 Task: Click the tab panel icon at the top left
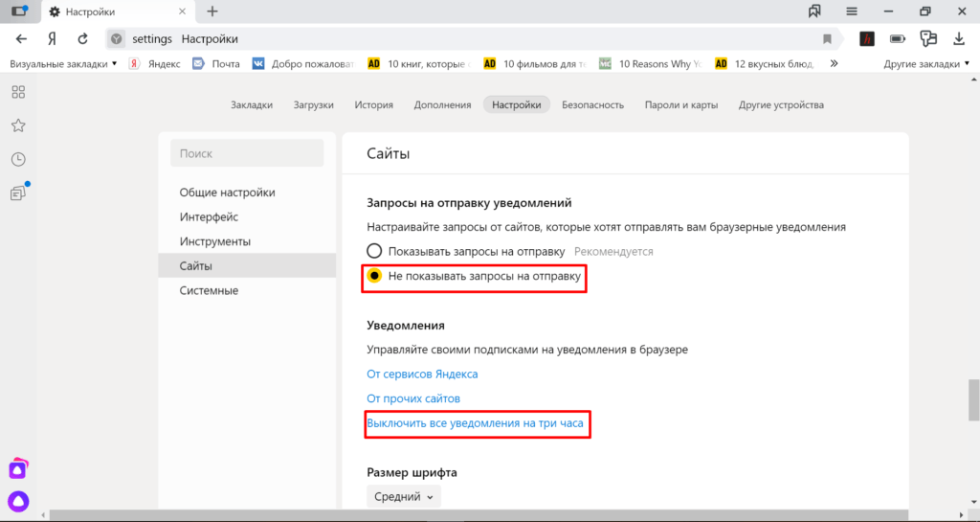click(x=20, y=11)
